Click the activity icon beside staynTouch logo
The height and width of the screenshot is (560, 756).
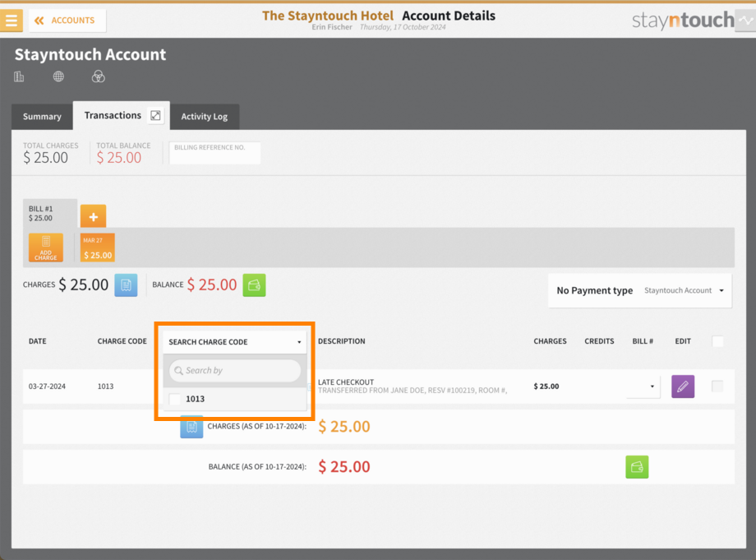pyautogui.click(x=746, y=21)
